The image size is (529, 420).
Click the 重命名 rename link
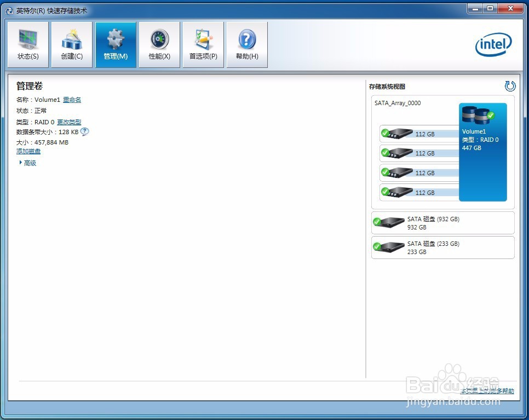tap(72, 100)
